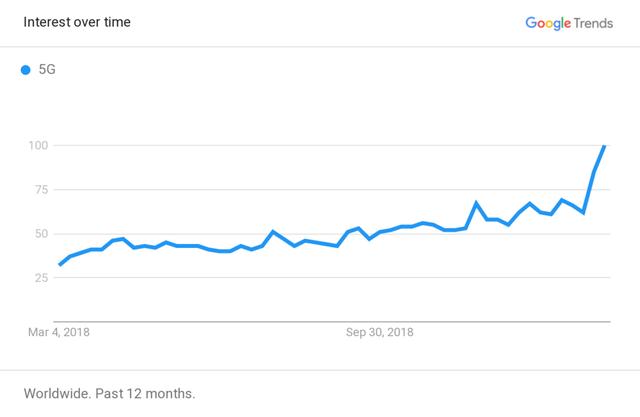
Task: Click the lowest dip before the final spike
Action: [x=583, y=213]
